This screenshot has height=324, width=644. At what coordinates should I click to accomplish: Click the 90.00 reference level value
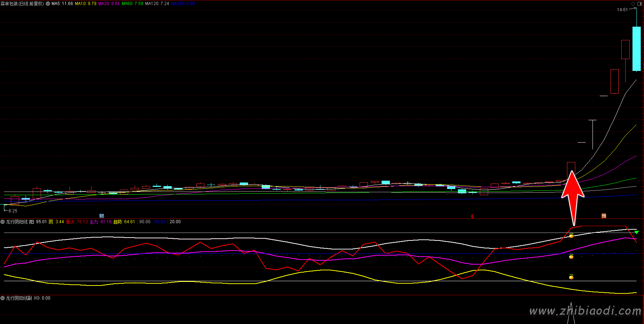tap(145, 222)
